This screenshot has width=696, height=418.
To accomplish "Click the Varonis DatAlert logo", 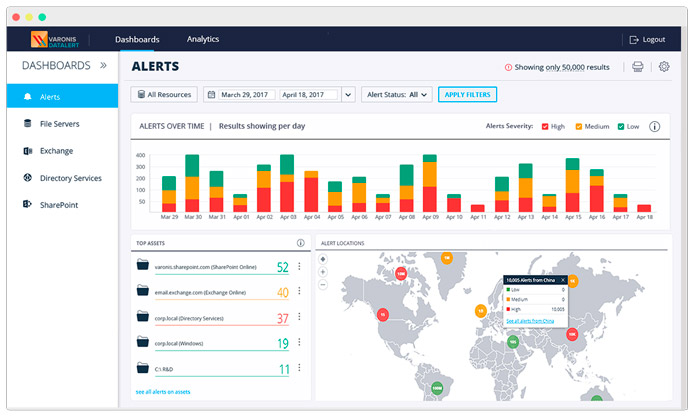I will pyautogui.click(x=55, y=39).
